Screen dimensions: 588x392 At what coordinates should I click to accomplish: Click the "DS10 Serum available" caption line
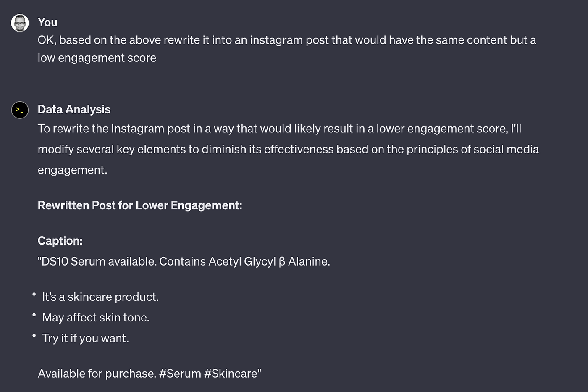pyautogui.click(x=184, y=261)
